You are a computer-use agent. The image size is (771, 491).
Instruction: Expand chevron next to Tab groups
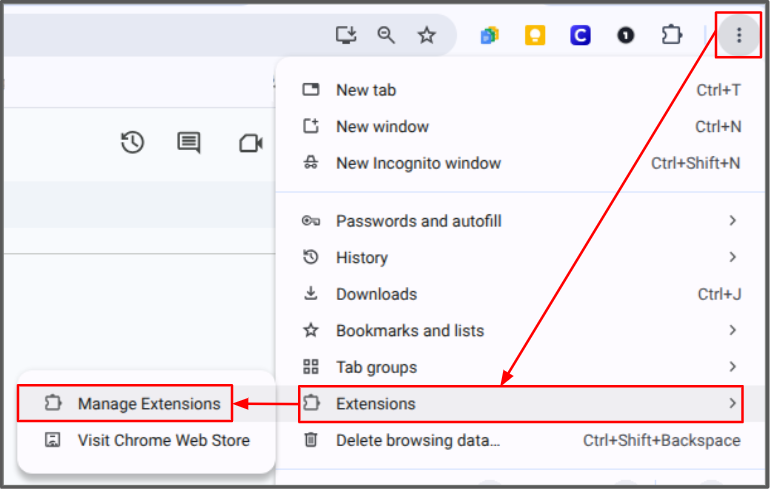coord(733,367)
